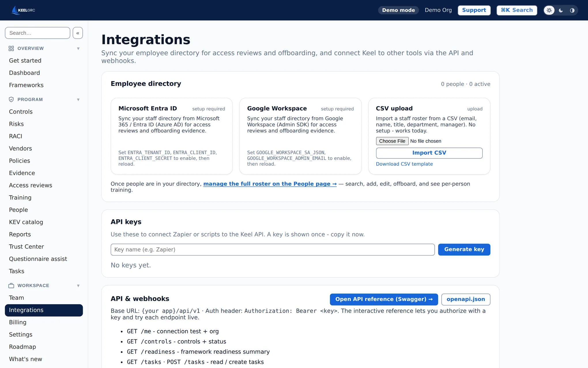This screenshot has height=368, width=588.
Task: Click the Support button
Action: point(474,10)
